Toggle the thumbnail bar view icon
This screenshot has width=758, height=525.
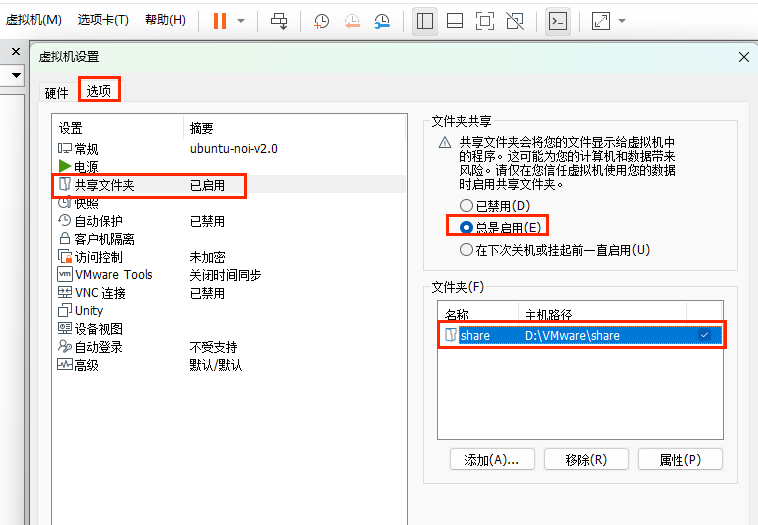point(455,21)
